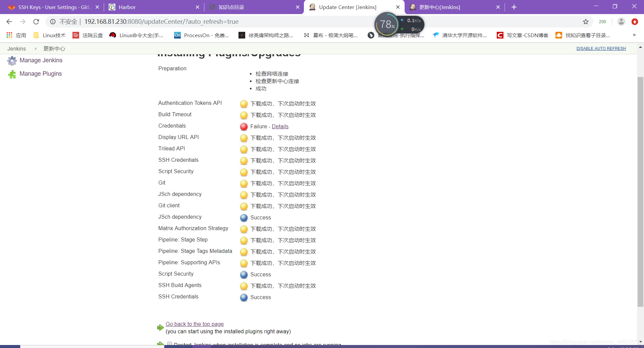
Task: Click Go back to the top page link
Action: click(x=195, y=324)
